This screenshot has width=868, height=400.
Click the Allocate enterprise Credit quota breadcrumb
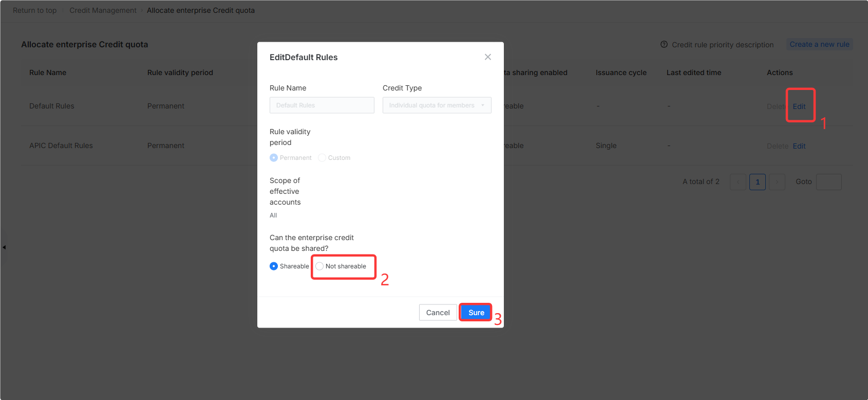tap(201, 10)
